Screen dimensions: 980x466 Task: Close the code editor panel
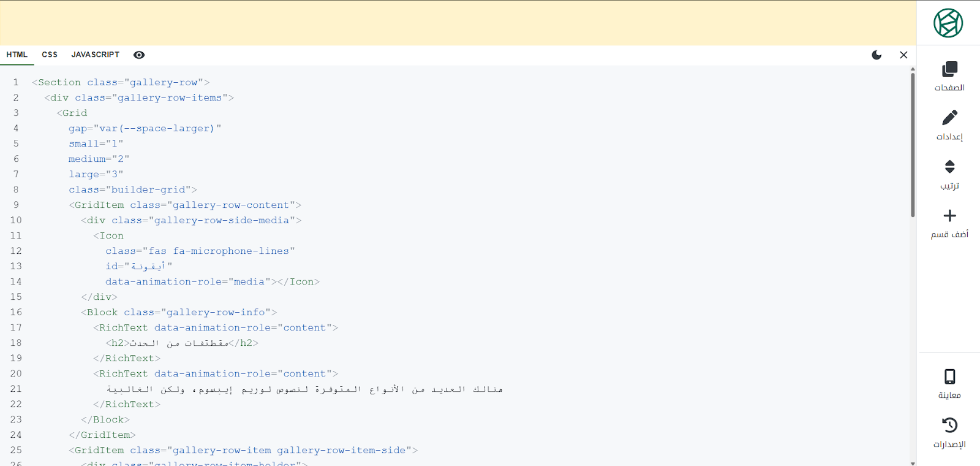[903, 55]
